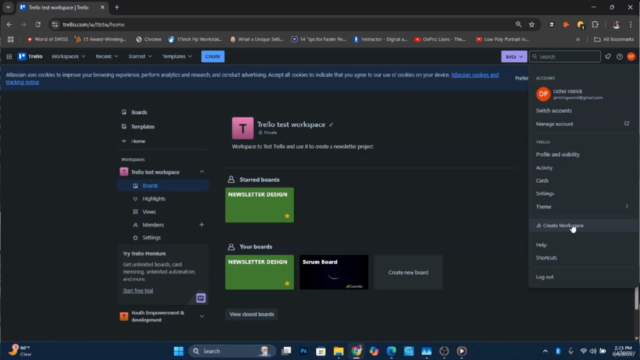Open workspace Settings in sidebar

coord(151,238)
